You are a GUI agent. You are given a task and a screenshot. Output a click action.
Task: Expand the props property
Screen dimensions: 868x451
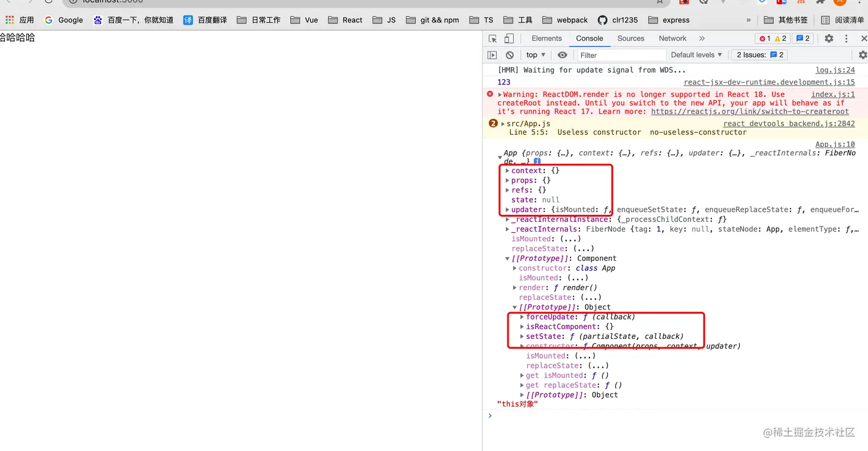[507, 180]
